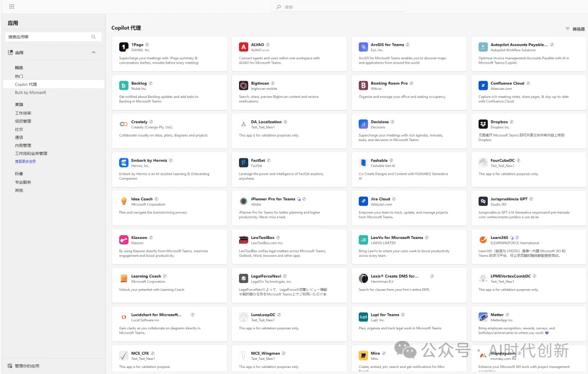This screenshot has width=588, height=374.
Task: Click the FactSet app icon
Action: (x=244, y=163)
